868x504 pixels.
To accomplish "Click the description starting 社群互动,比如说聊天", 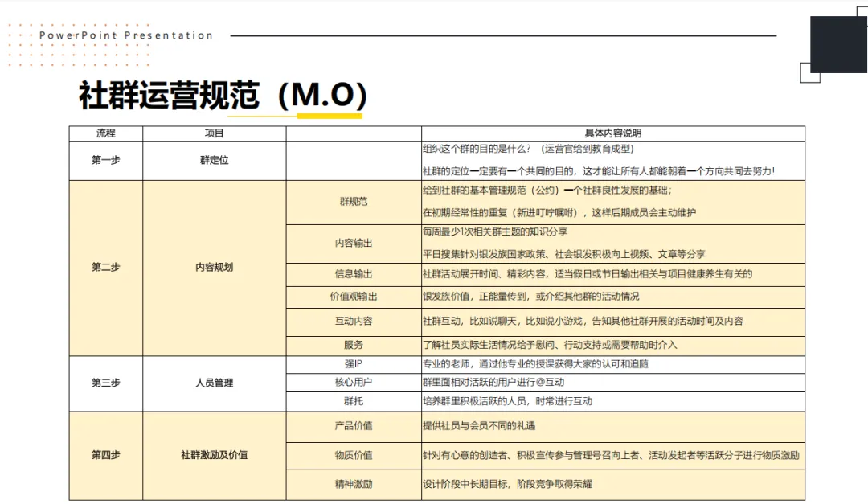I will [583, 322].
